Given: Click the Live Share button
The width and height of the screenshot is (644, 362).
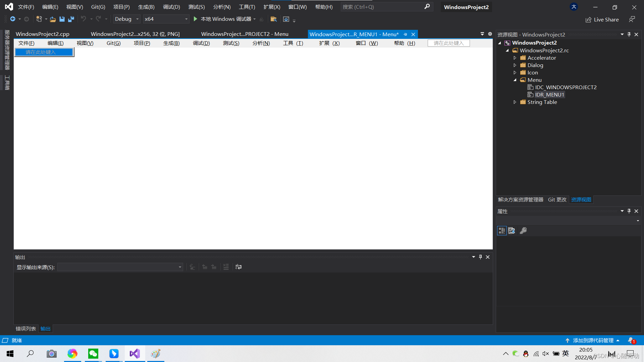Looking at the screenshot, I should click(x=602, y=19).
